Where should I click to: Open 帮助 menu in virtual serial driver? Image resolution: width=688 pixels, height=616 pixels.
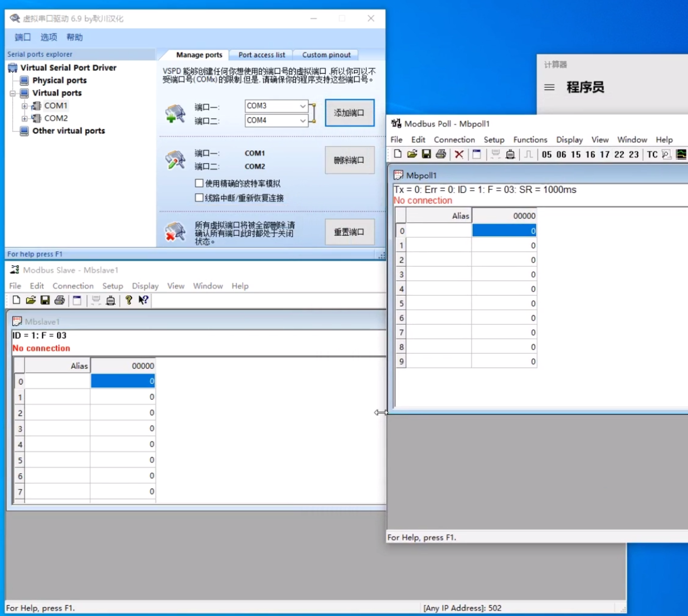click(75, 38)
